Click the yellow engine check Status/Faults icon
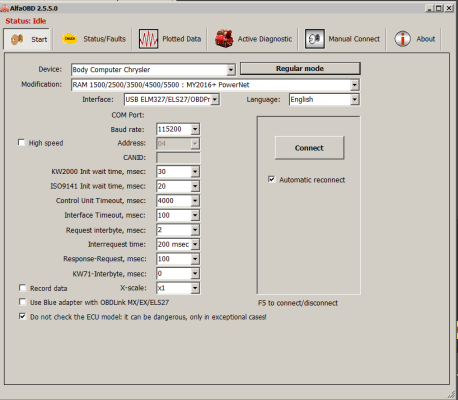Image resolution: width=458 pixels, height=400 pixels. 69,39
